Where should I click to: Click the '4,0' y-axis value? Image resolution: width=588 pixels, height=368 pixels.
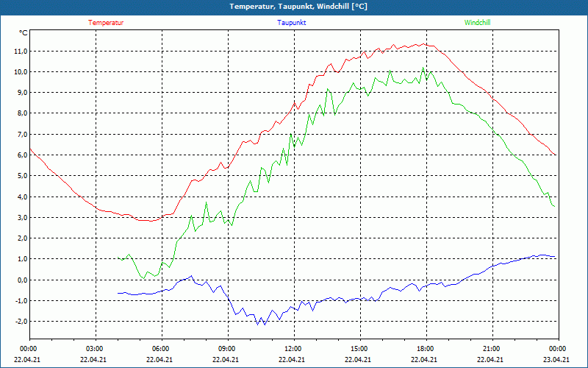pyautogui.click(x=22, y=197)
